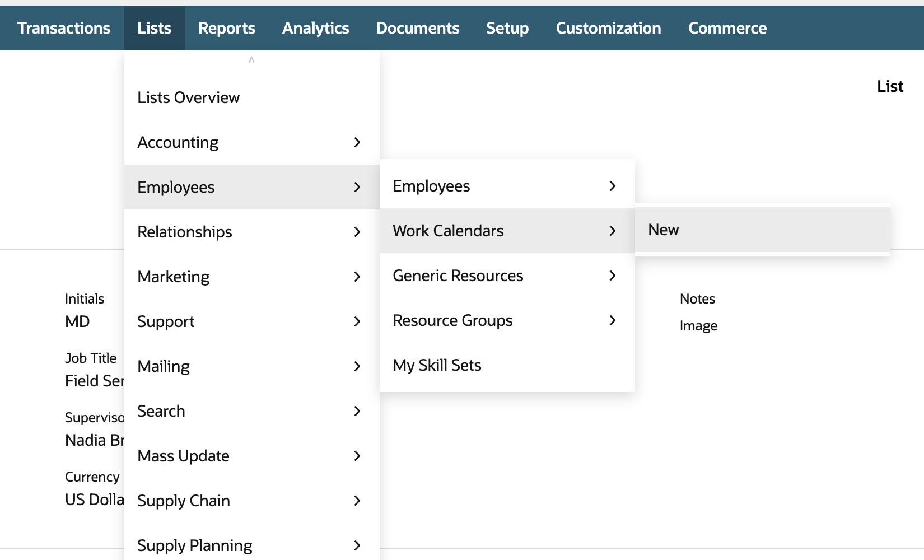Select Lists Overview menu entry

252,97
